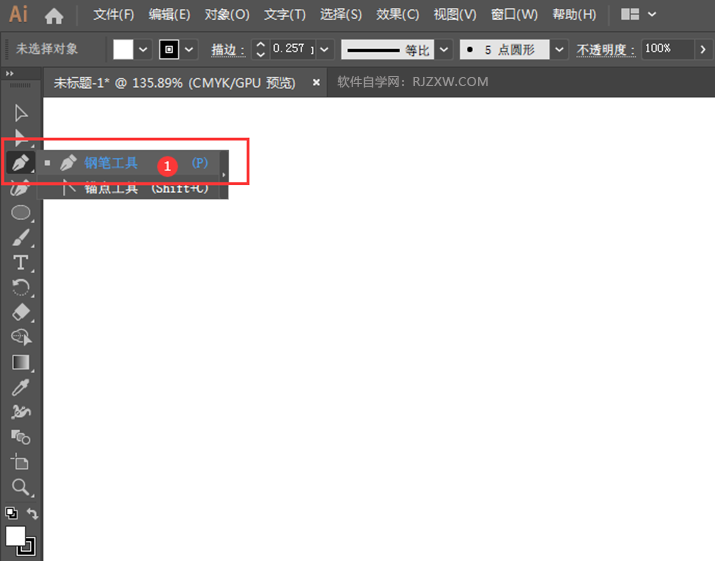Select the Paintbrush tool

tap(21, 238)
